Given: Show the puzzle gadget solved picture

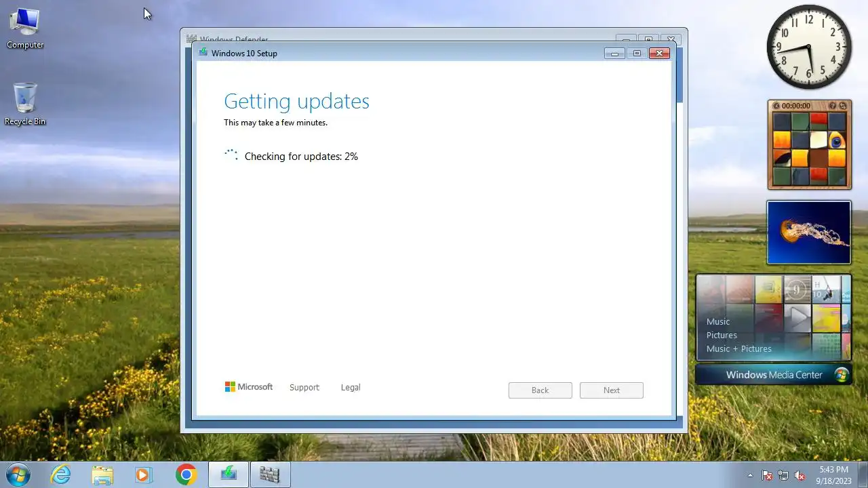Looking at the screenshot, I should tap(833, 106).
